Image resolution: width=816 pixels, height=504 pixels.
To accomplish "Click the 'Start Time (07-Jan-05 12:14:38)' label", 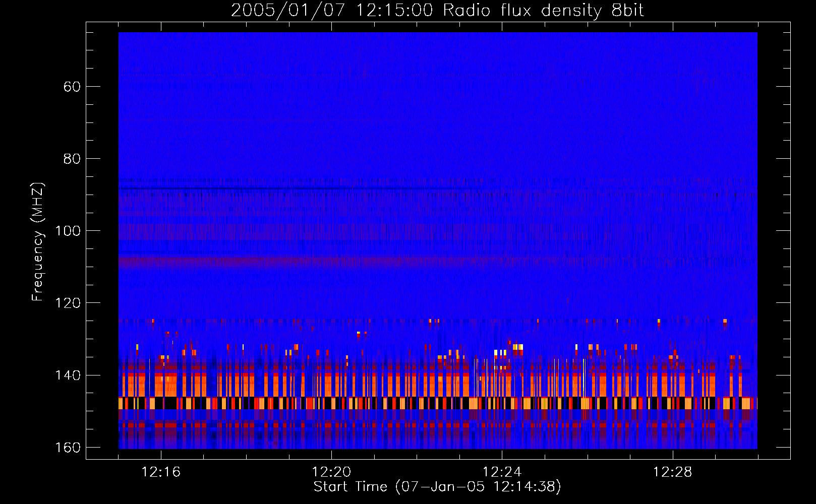I will pos(437,486).
